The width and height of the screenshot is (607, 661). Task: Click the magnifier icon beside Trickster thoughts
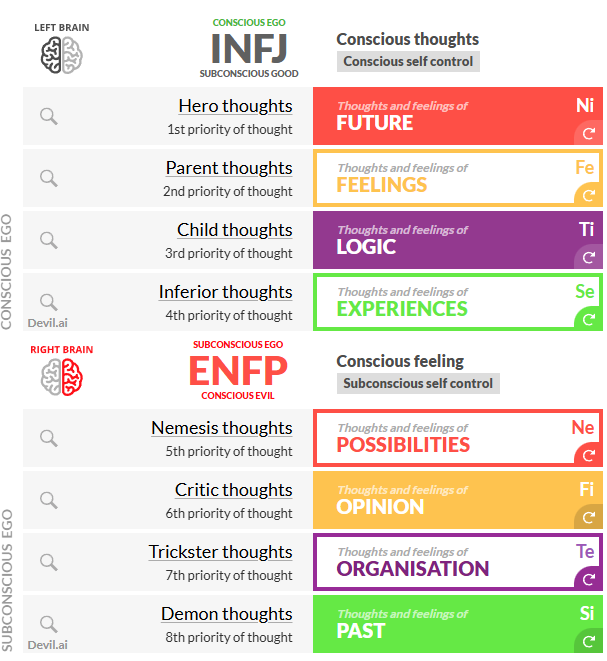(x=49, y=562)
